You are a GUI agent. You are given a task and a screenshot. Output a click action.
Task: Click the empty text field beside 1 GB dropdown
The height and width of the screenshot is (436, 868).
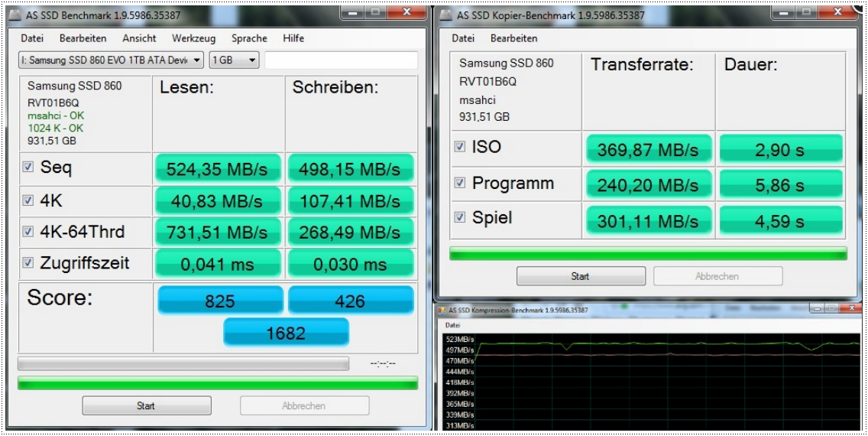point(341,60)
